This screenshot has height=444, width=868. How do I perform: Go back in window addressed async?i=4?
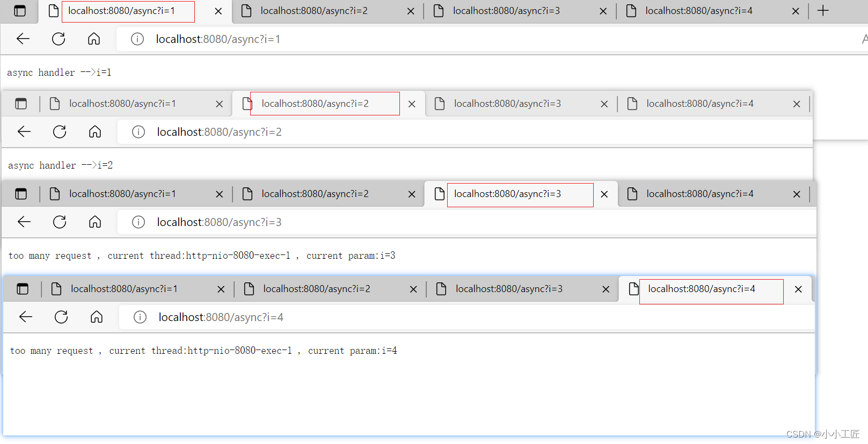[26, 317]
